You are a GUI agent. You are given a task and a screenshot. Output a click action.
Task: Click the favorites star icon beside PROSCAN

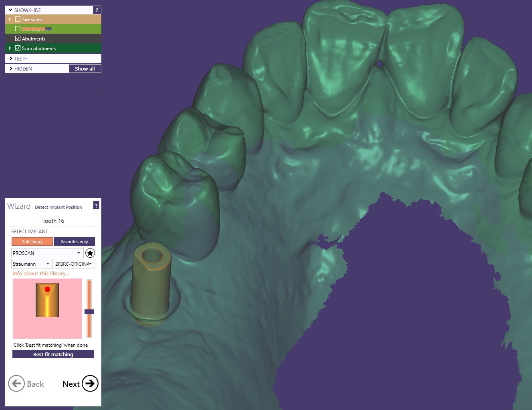click(90, 253)
